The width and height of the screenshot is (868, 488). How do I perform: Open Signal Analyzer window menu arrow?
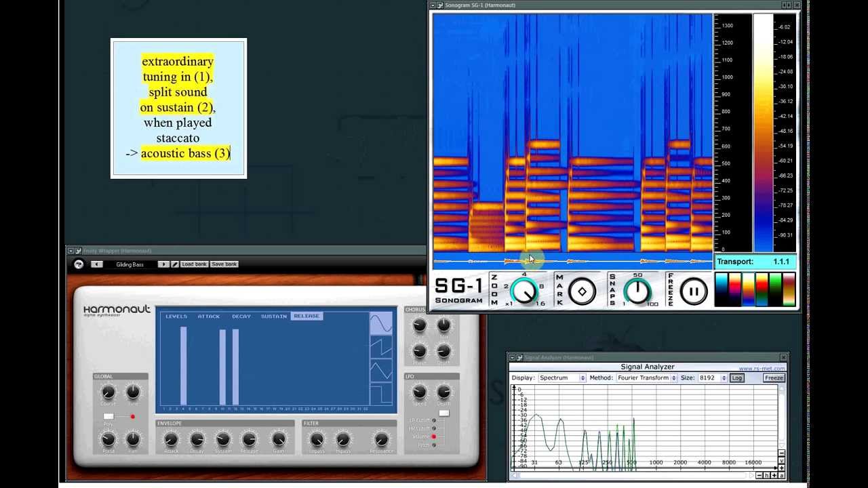512,357
